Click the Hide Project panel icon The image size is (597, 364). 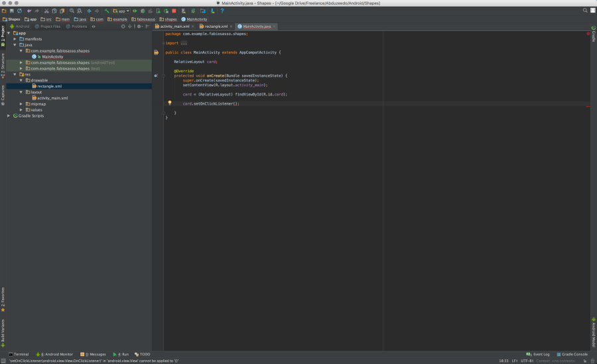pyautogui.click(x=147, y=27)
